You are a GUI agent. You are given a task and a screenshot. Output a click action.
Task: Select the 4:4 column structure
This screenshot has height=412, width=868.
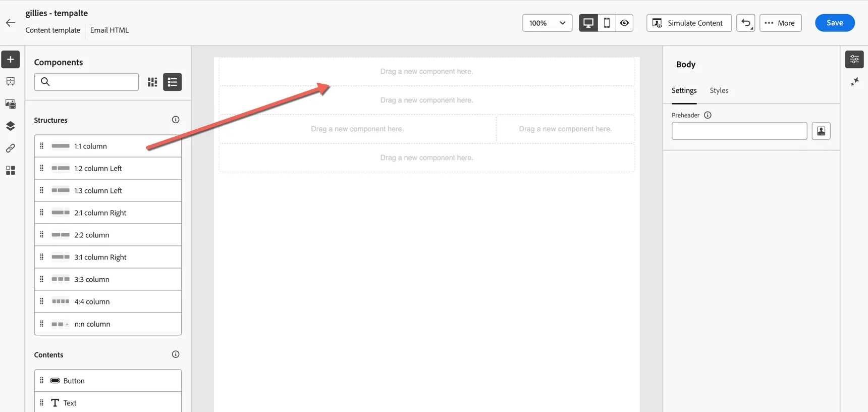point(108,302)
